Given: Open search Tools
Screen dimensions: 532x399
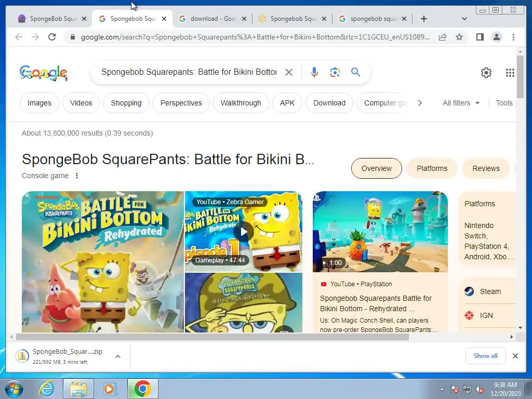Looking at the screenshot, I should point(504,103).
